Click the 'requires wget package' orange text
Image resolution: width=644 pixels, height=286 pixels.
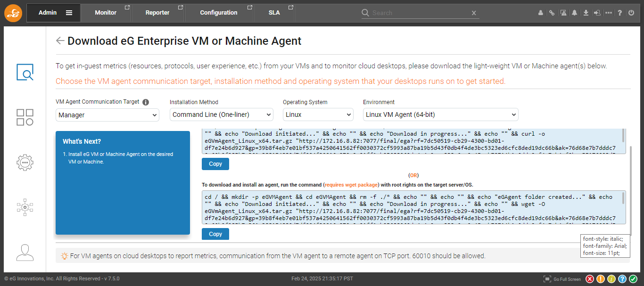point(351,185)
